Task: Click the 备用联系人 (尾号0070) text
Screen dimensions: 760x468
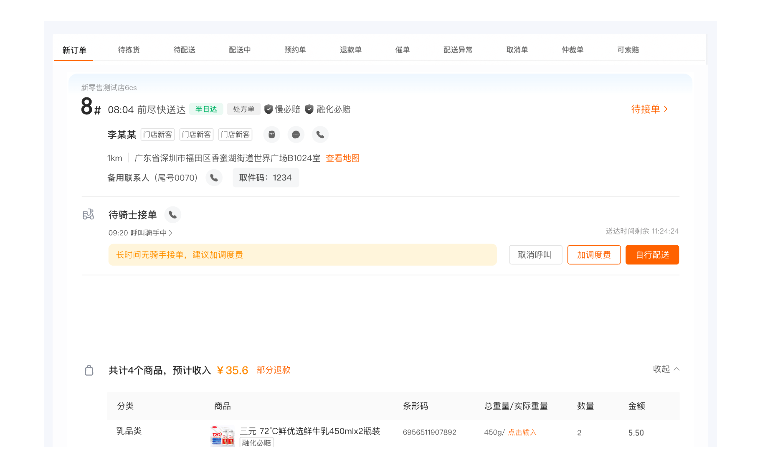Action: pyautogui.click(x=152, y=178)
